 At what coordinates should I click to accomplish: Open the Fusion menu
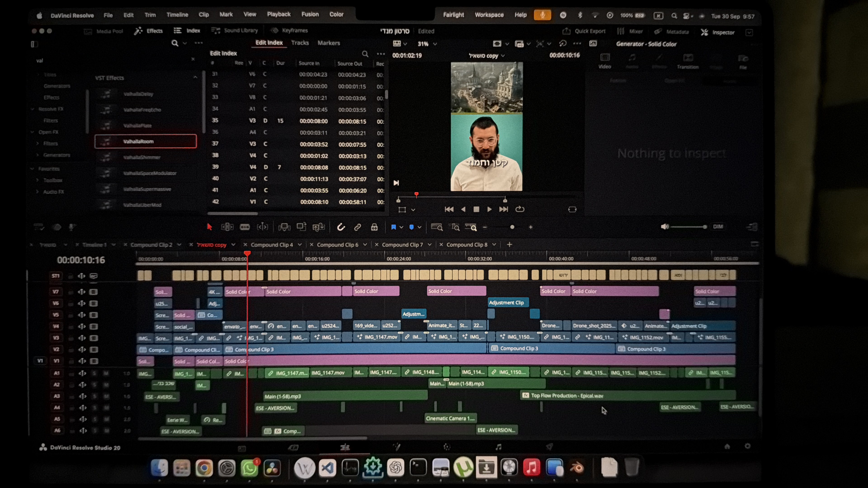(x=310, y=14)
